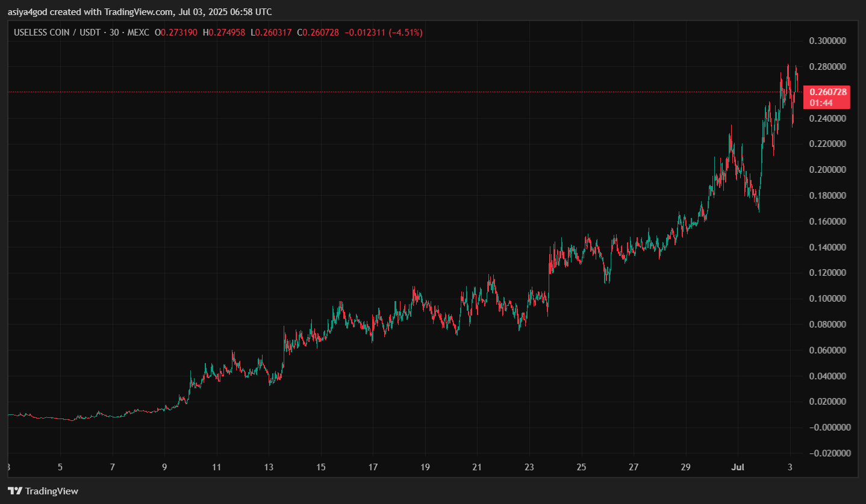The image size is (866, 504).
Task: Click the 0.060000 price axis label
Action: click(829, 350)
